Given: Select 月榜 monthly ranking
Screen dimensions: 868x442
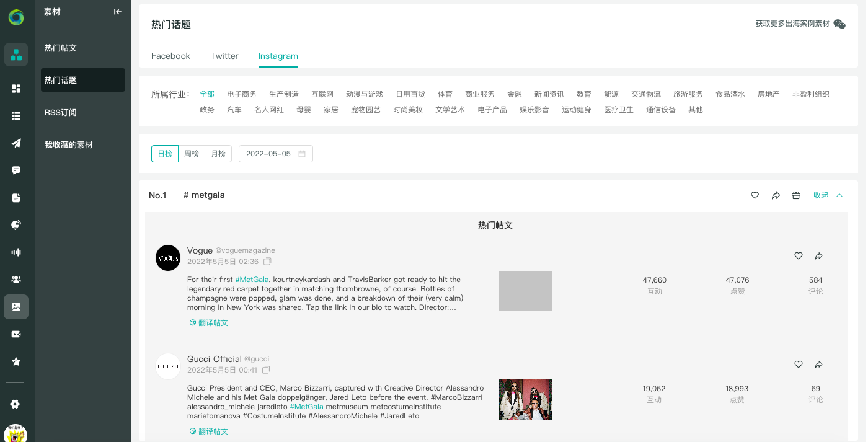Looking at the screenshot, I should click(218, 154).
